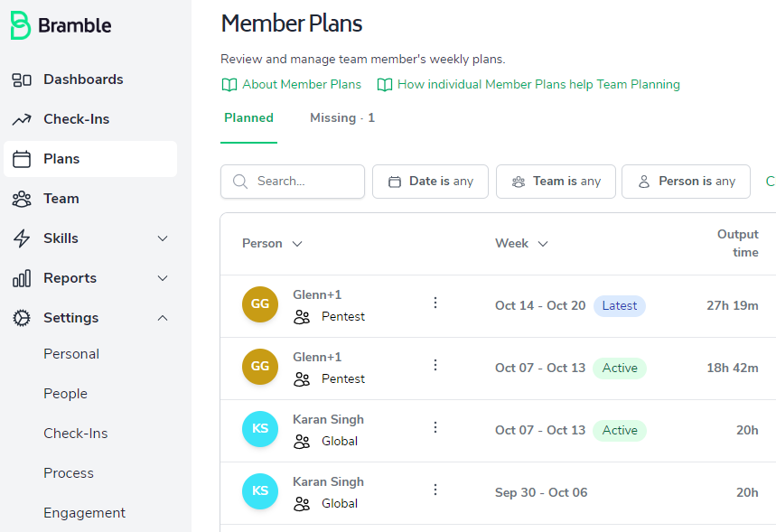Viewport: 776px width, 532px height.
Task: Open the Date is any filter
Action: click(x=430, y=182)
